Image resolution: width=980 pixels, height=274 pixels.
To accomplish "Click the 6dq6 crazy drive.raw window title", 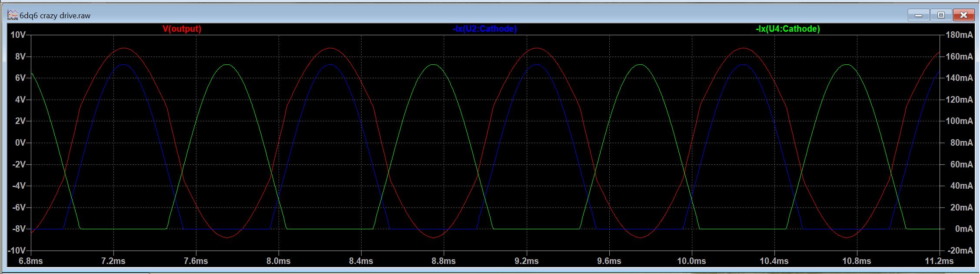I will [x=55, y=16].
